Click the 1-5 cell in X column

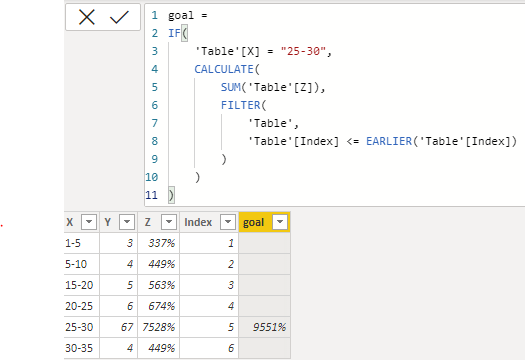click(x=81, y=243)
